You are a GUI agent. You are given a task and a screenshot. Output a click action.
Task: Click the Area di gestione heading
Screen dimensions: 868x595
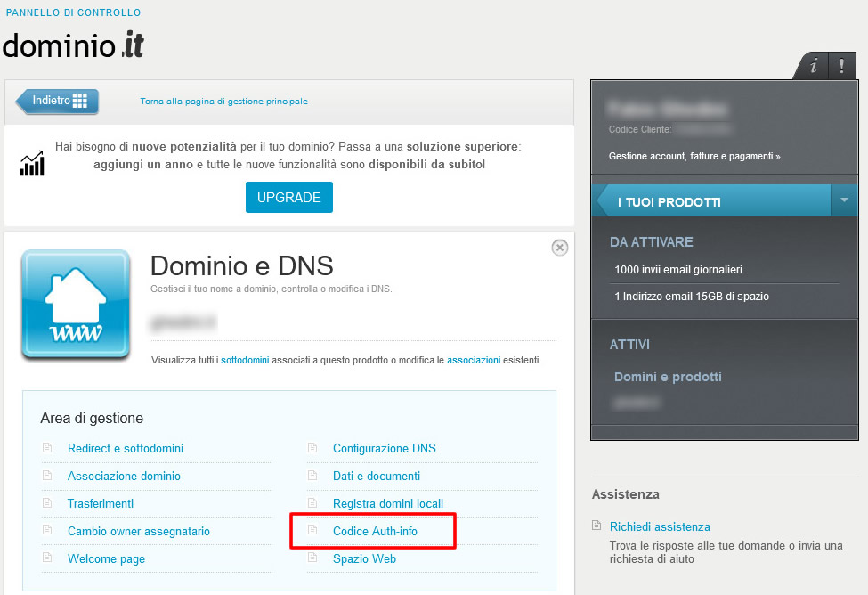coord(92,419)
